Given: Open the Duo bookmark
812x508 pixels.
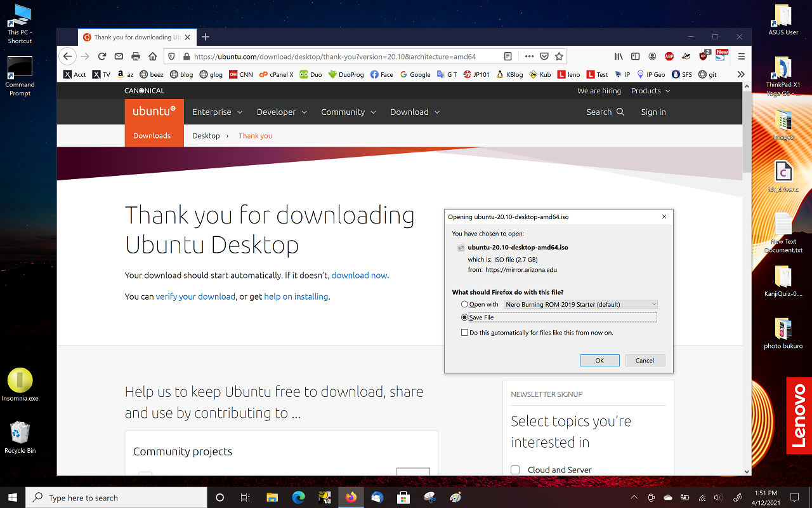Looking at the screenshot, I should [x=311, y=74].
